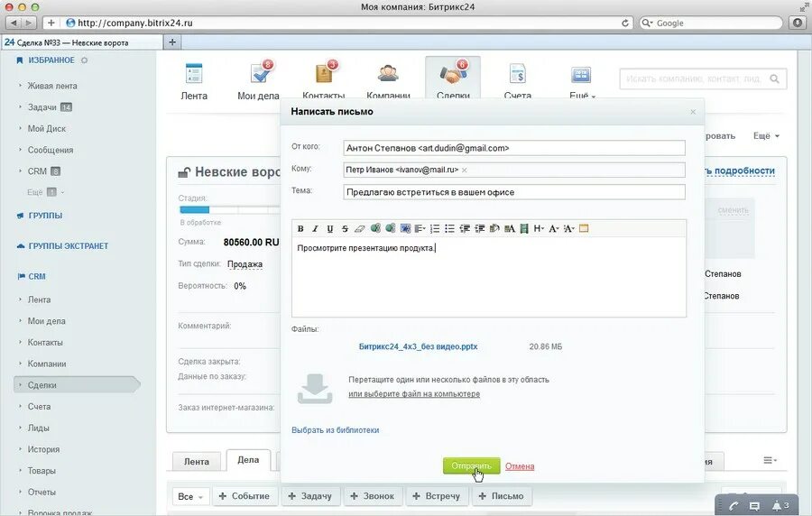812x516 pixels.
Task: Click the file upload tray icon
Action: (x=315, y=389)
